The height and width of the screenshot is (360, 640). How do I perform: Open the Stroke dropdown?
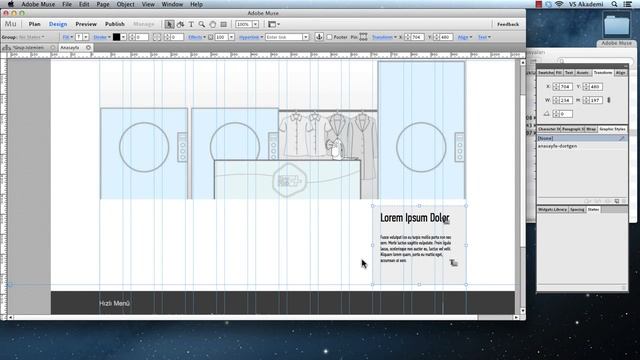click(102, 37)
